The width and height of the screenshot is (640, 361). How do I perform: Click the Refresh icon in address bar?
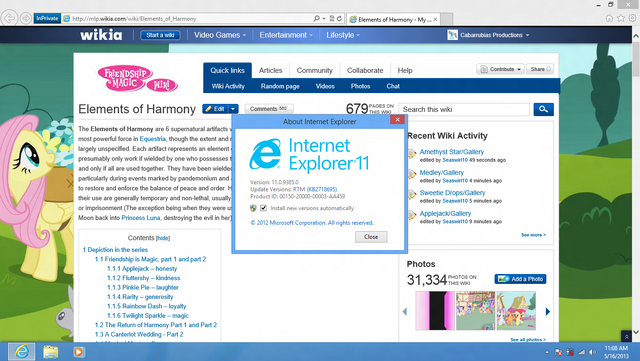(339, 18)
